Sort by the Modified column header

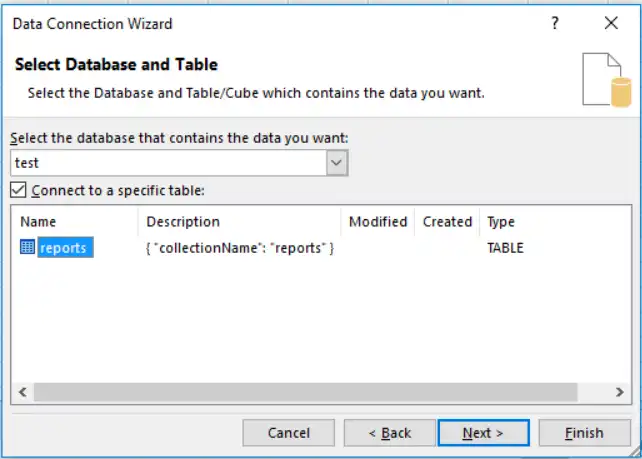tap(378, 222)
